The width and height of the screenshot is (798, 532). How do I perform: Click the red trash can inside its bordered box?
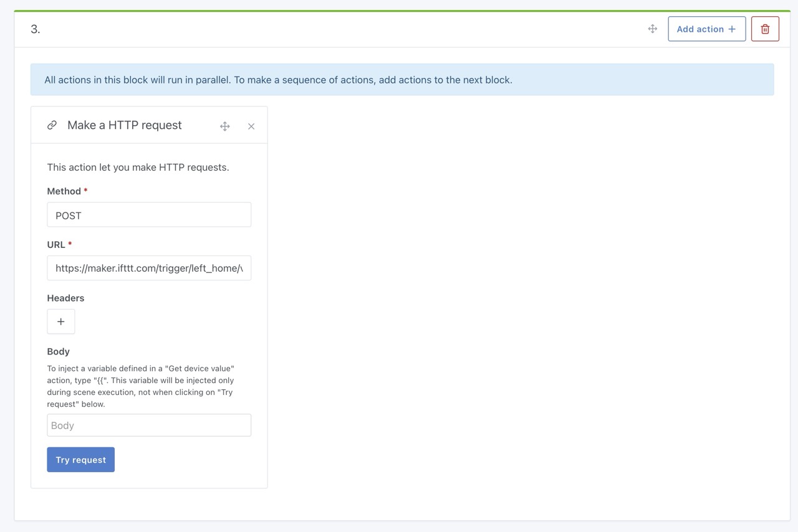click(x=765, y=29)
